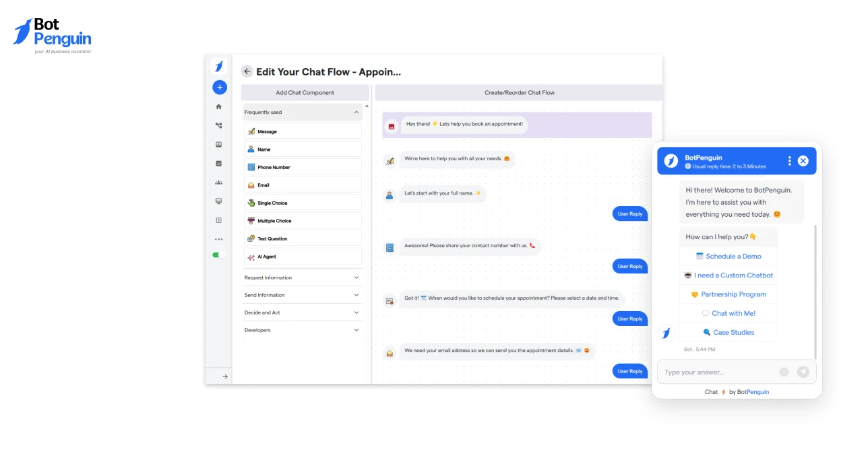Click the bot avatar beside Case Studies

coord(666,333)
